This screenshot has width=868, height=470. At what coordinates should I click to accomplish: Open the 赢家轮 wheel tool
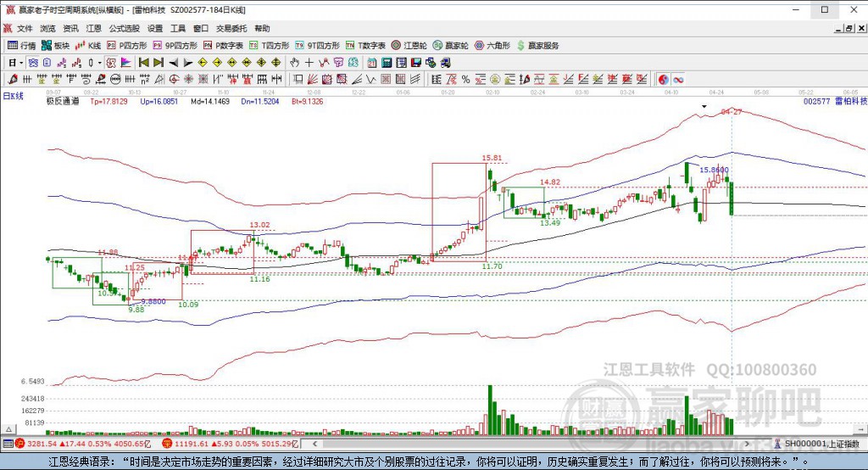(451, 46)
